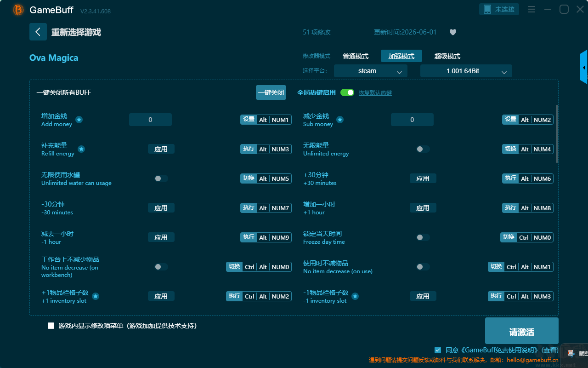The height and width of the screenshot is (368, 588).
Task: Click the GameBuff flame logo
Action: [x=18, y=10]
